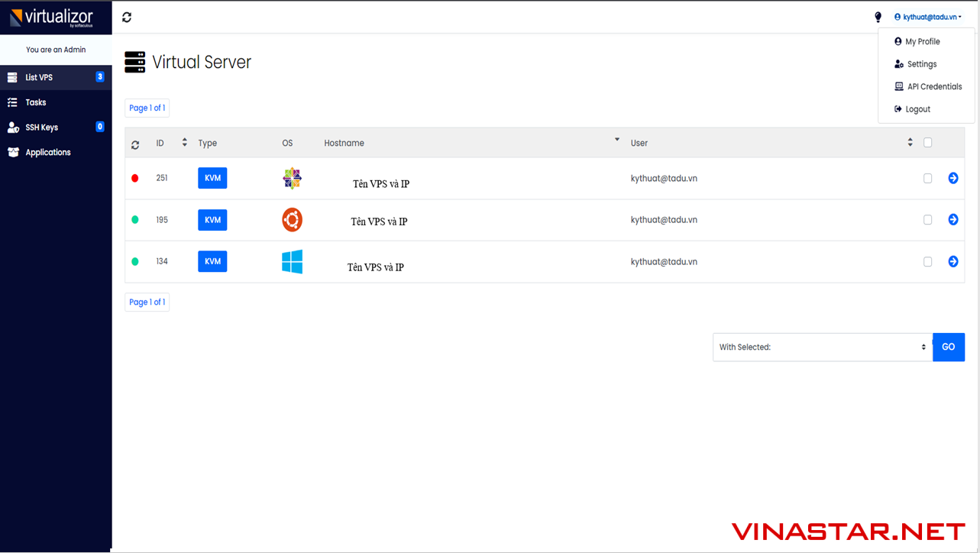Viewport: 980px width, 553px height.
Task: Refresh the page using the top toolbar icon
Action: [x=127, y=16]
